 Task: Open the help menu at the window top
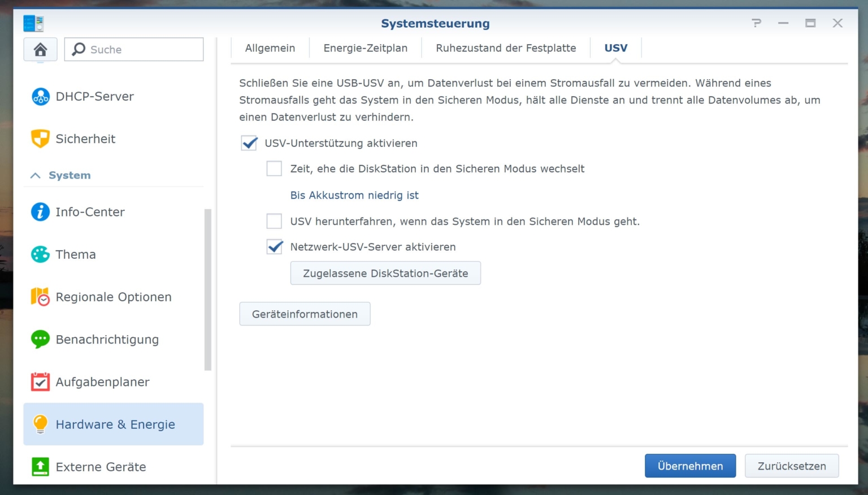756,23
